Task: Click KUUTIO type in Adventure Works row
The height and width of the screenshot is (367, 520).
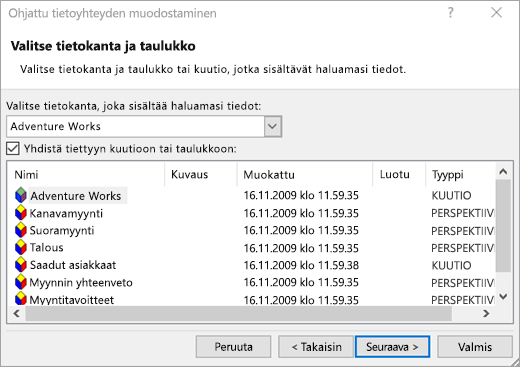Action: 451,195
